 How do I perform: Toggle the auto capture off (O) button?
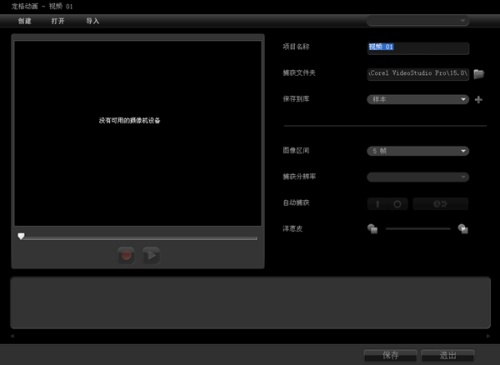(x=397, y=204)
